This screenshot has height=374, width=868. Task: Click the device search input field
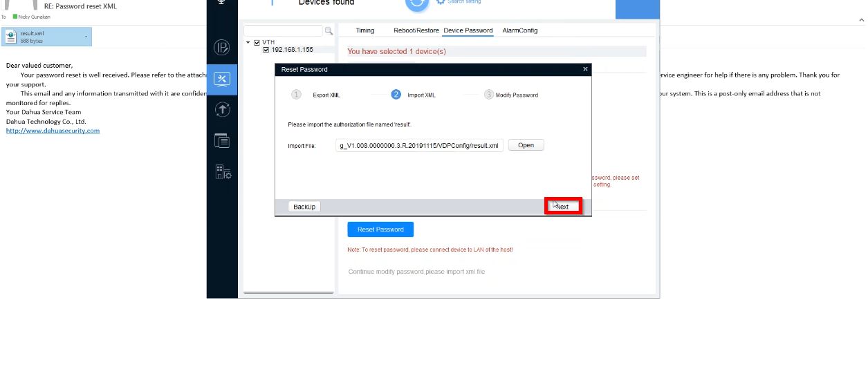click(x=284, y=31)
